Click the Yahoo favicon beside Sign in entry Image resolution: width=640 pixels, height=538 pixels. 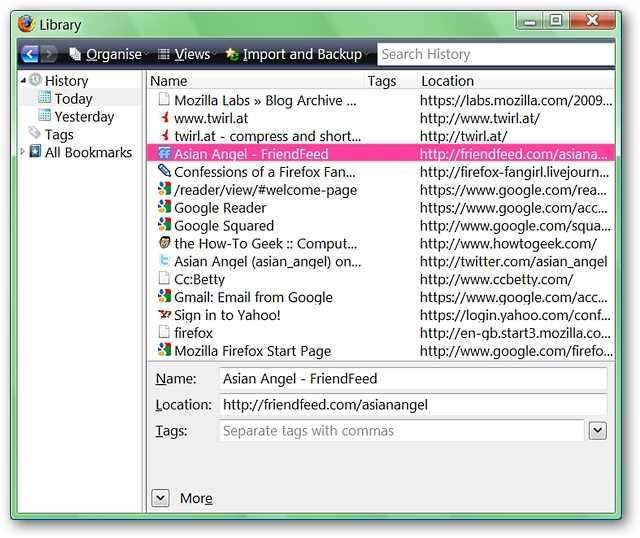[x=164, y=315]
